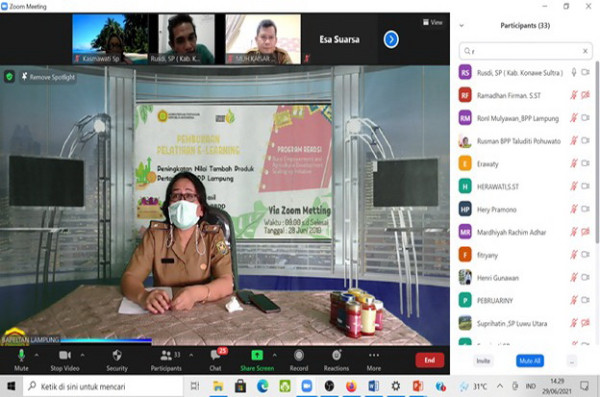This screenshot has width=600, height=397.
Task: Unmute Erawaty microphone icon
Action: click(574, 163)
